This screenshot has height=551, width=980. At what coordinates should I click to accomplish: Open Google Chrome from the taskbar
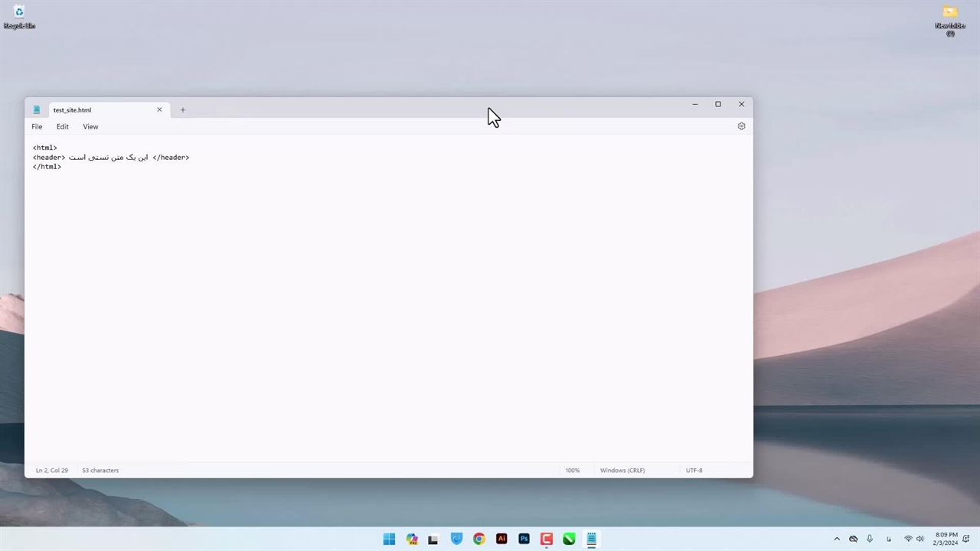click(479, 539)
